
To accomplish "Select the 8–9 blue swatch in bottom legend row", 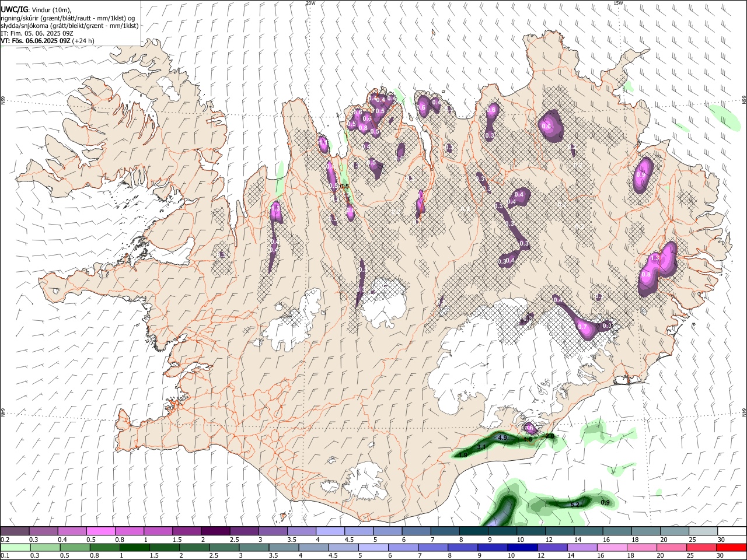I will (x=463, y=548).
